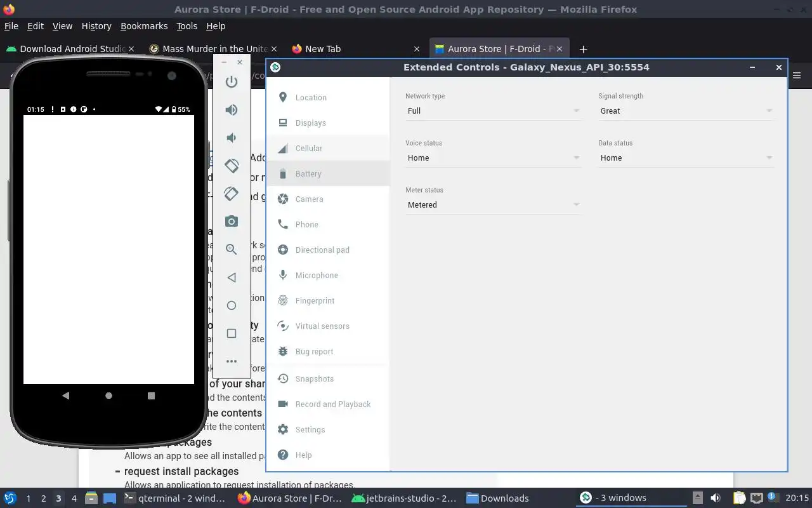Tap the home button on the phone screen
The height and width of the screenshot is (508, 812).
click(x=108, y=396)
